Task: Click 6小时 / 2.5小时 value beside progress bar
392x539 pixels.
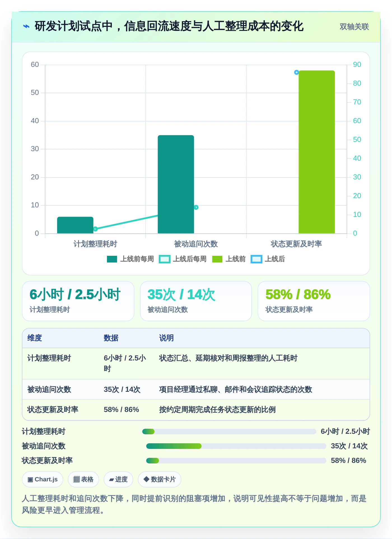Action: [x=346, y=432]
